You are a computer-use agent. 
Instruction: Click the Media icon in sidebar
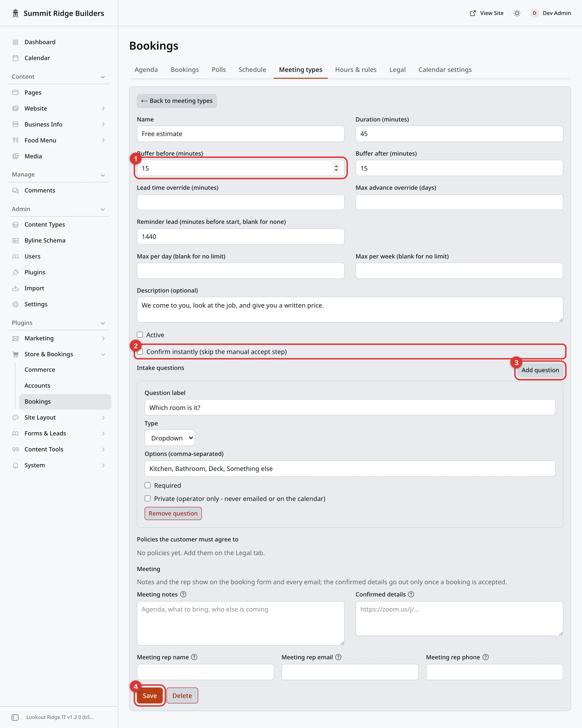click(15, 156)
